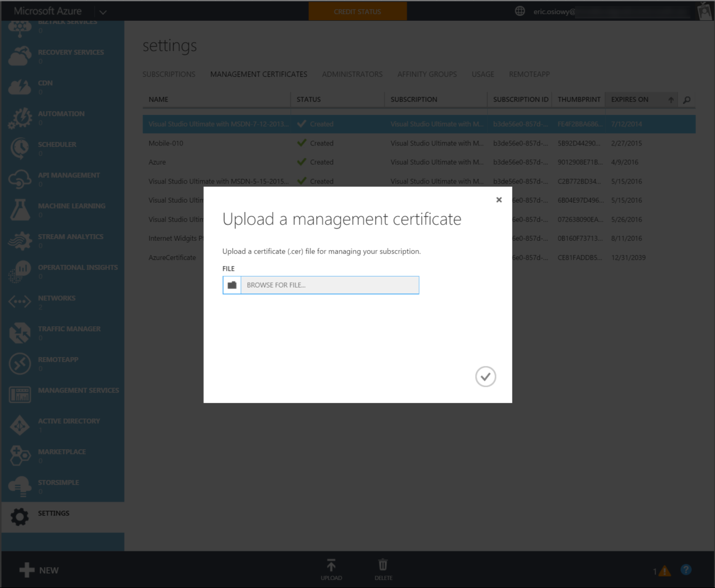715x588 pixels.
Task: Confirm upload with the checkmark button
Action: point(486,377)
